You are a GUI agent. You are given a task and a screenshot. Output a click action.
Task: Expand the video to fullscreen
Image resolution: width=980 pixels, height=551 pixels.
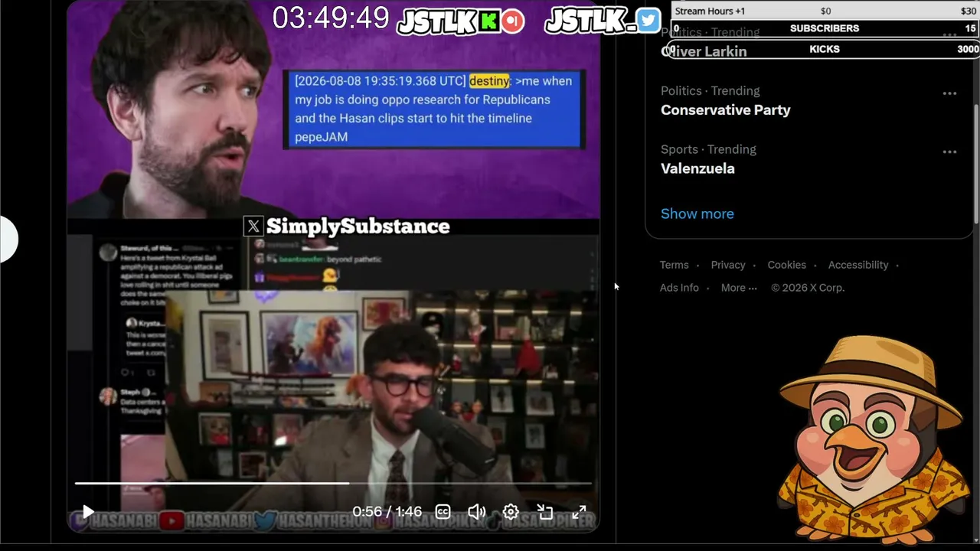579,512
